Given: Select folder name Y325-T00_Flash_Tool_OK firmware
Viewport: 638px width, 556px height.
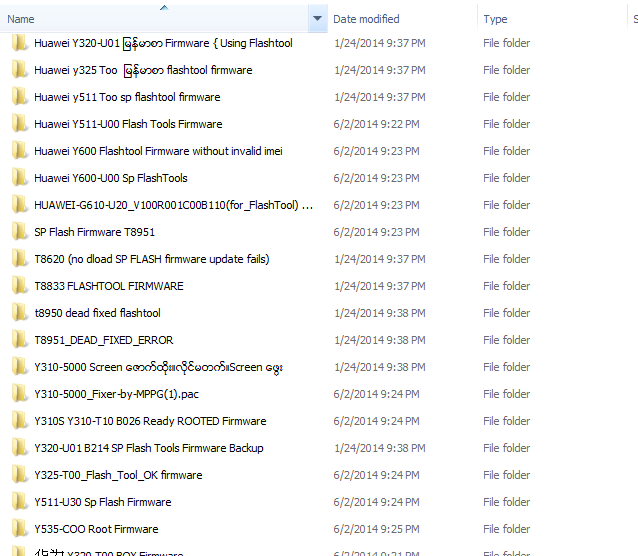Looking at the screenshot, I should pyautogui.click(x=118, y=475).
